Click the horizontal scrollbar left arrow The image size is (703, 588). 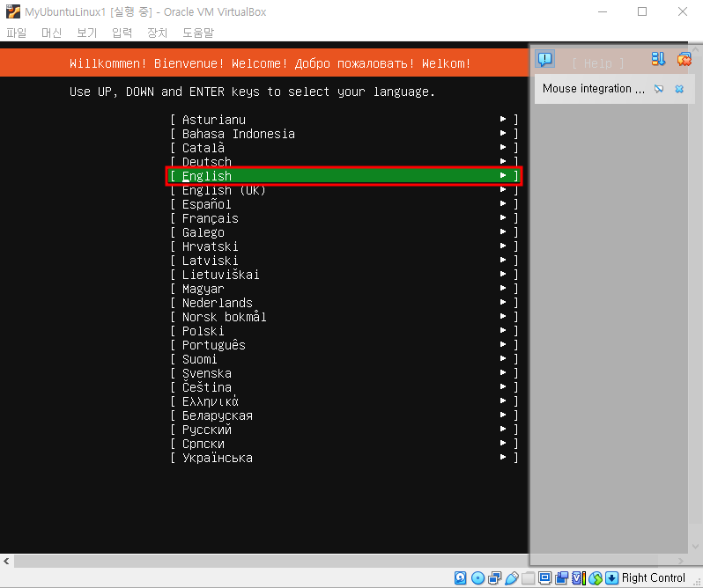pyautogui.click(x=6, y=561)
